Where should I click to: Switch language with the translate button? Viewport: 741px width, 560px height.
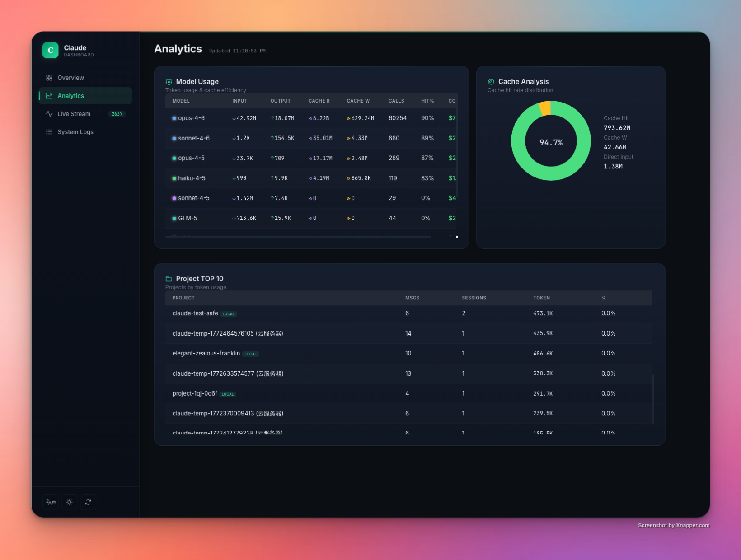pyautogui.click(x=51, y=502)
